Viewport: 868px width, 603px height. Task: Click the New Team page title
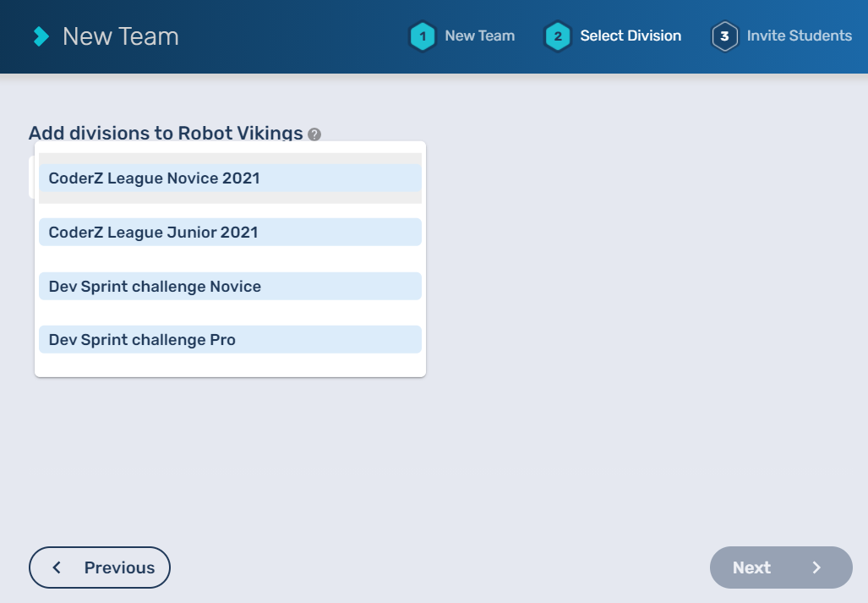tap(121, 36)
